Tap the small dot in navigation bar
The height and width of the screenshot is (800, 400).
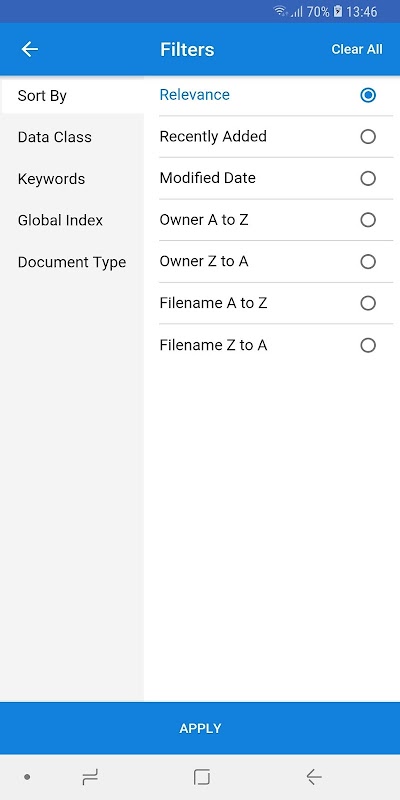(x=27, y=777)
